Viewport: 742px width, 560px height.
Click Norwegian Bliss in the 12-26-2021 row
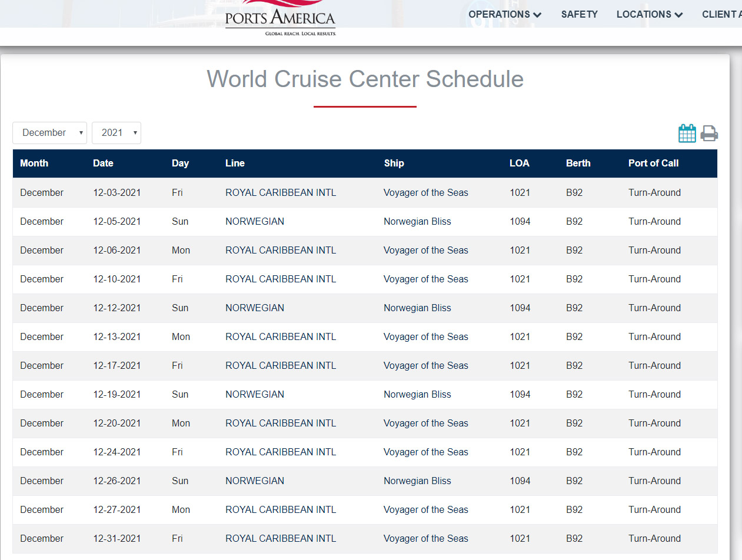point(417,481)
